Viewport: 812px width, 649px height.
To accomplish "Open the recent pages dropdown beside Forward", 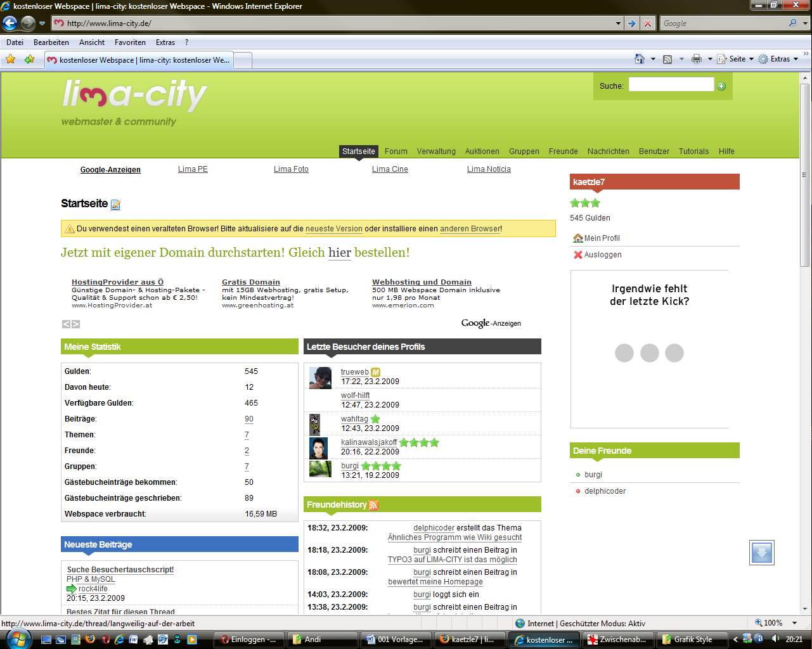I will (x=42, y=23).
